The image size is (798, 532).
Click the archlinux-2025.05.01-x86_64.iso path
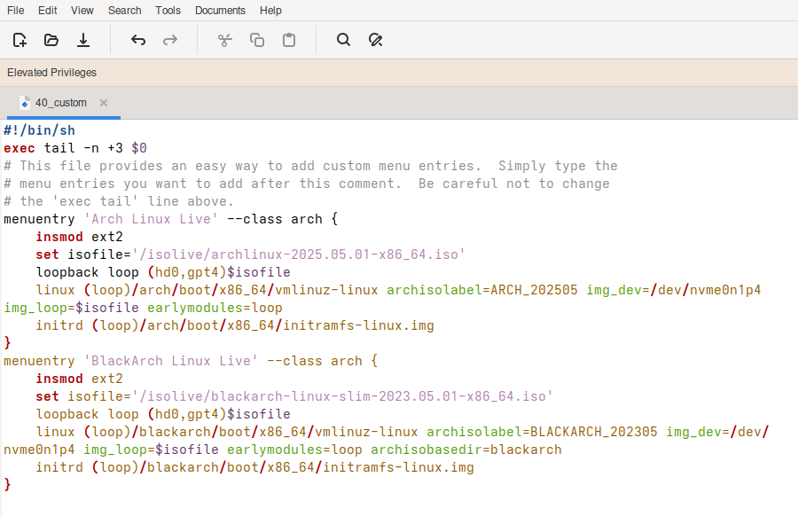click(299, 254)
